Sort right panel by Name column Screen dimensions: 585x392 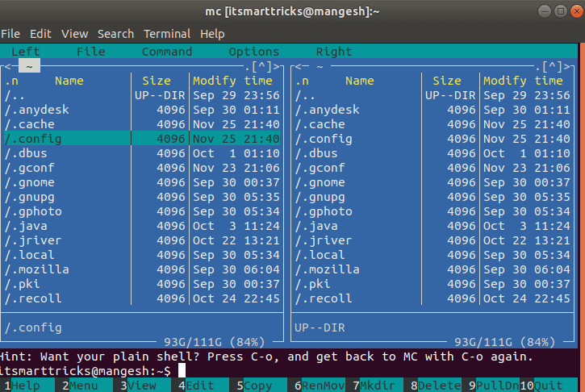click(x=360, y=81)
